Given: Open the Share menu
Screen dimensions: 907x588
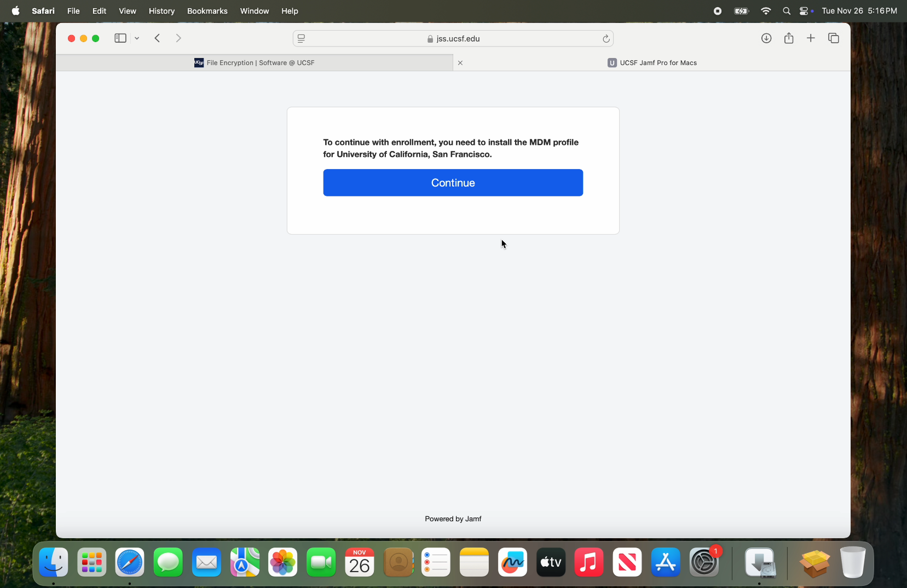Looking at the screenshot, I should (789, 38).
